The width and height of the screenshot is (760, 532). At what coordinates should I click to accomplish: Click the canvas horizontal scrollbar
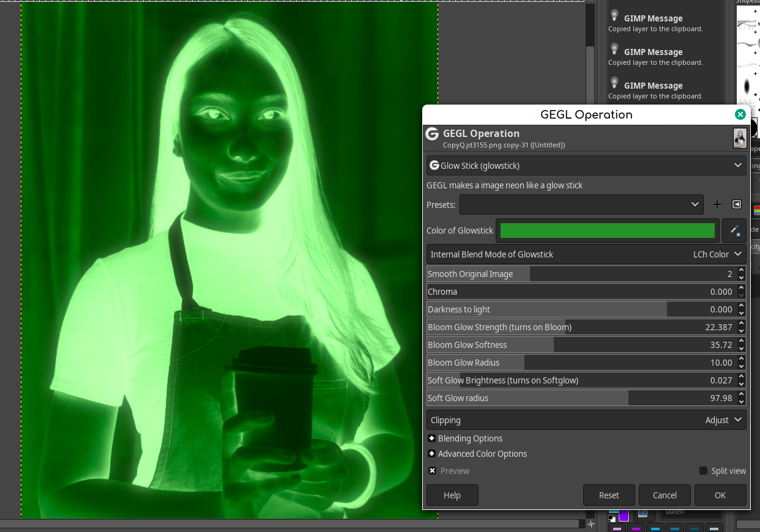(291, 524)
